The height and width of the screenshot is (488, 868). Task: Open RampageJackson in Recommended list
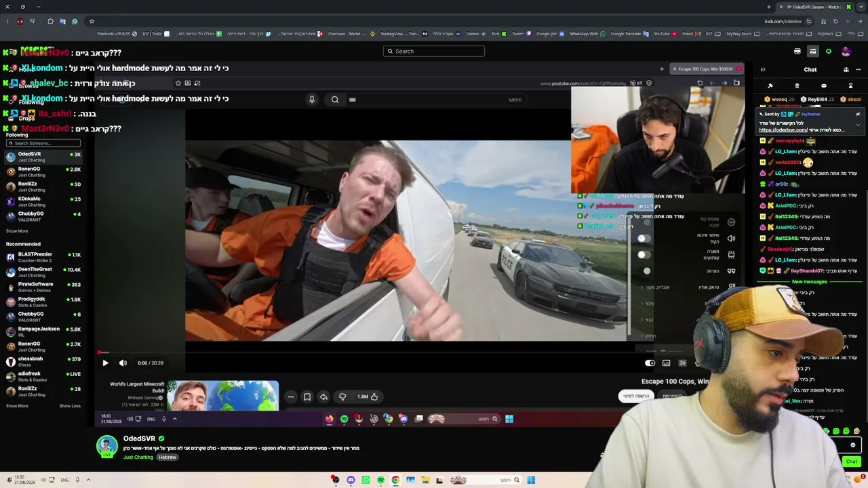tap(43, 331)
